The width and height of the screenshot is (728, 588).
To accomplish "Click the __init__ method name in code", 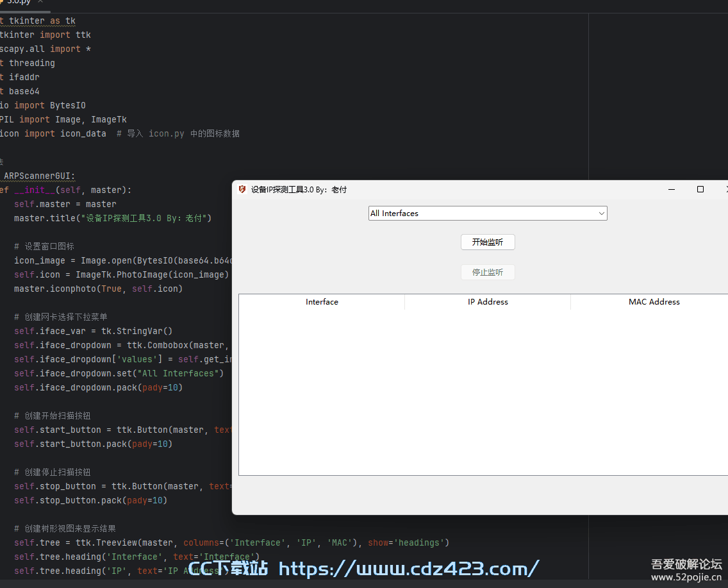I will (35, 190).
